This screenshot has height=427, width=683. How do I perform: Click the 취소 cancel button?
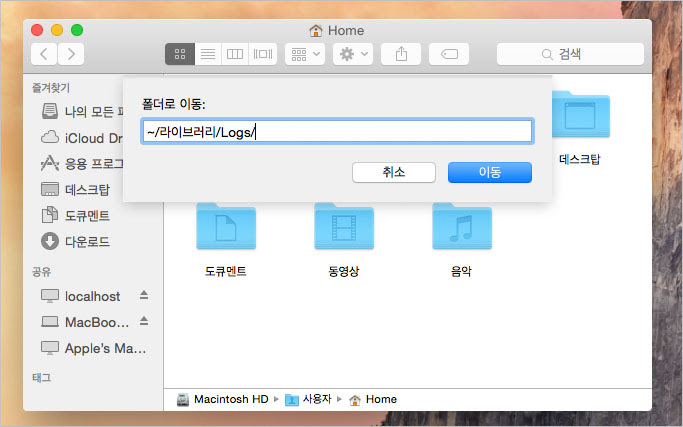394,173
